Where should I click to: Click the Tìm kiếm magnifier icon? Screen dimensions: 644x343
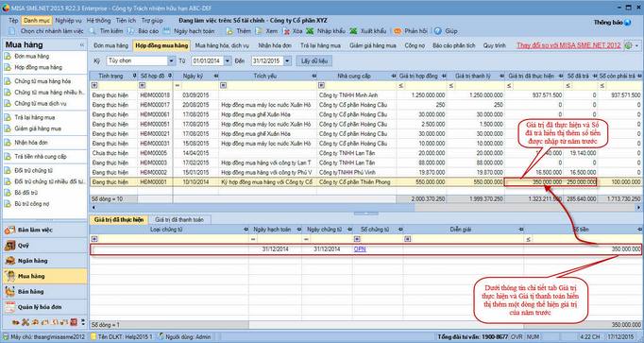point(93,31)
